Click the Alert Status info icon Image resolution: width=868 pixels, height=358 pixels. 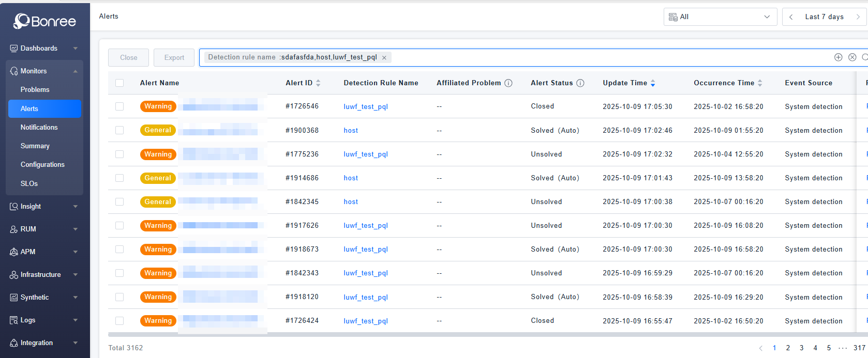point(580,83)
